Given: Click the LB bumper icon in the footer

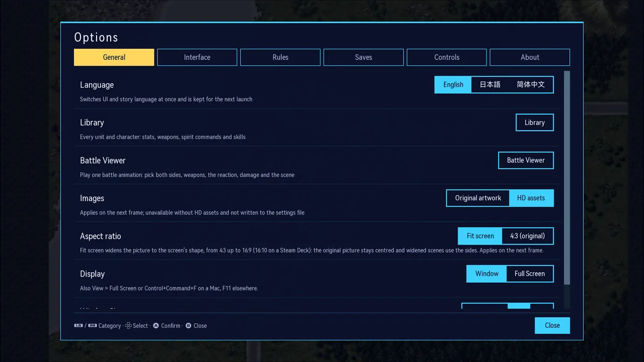Looking at the screenshot, I should pyautogui.click(x=78, y=325).
